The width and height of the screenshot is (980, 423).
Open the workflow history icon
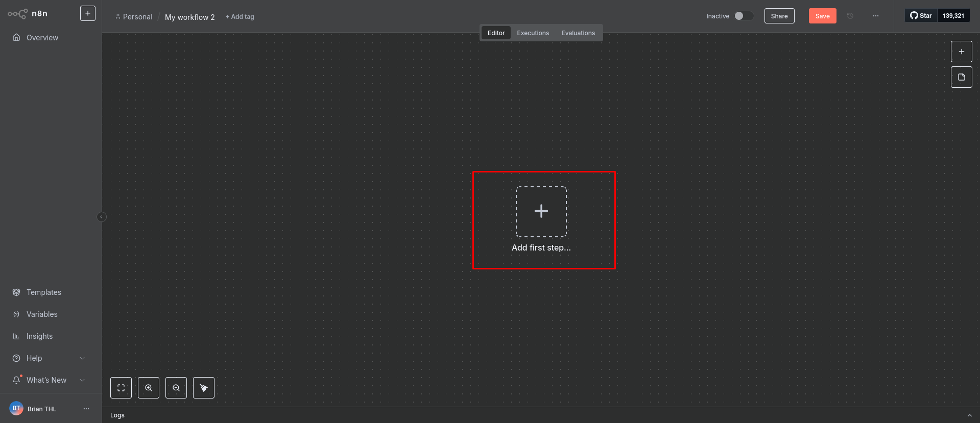850,16
